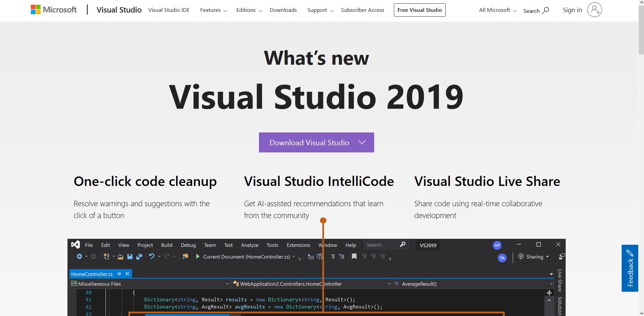Click the New Project icon in the IDE toolbar
This screenshot has width=644, height=316.
click(106, 257)
